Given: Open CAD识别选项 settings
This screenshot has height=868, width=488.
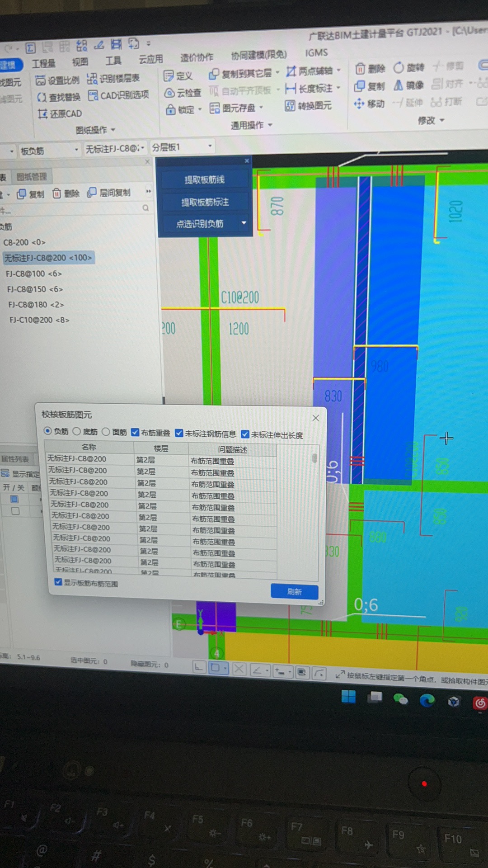Looking at the screenshot, I should 118,95.
